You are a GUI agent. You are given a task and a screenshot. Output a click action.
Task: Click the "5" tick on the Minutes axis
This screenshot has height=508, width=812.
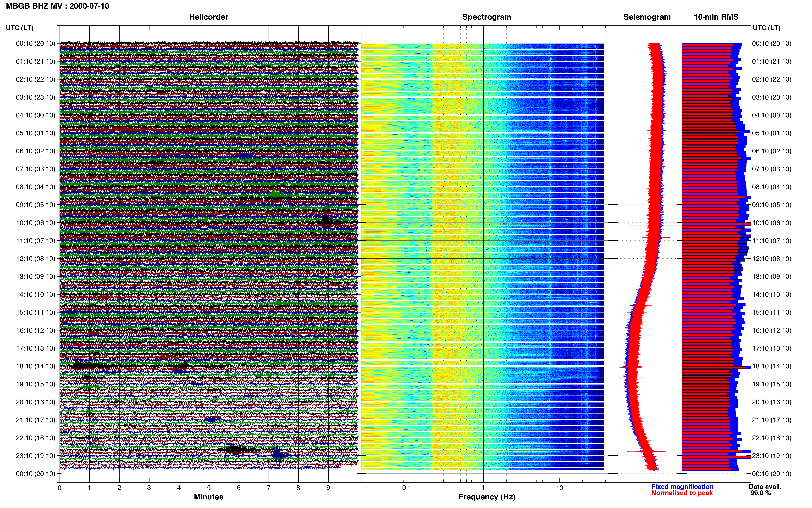pos(209,488)
